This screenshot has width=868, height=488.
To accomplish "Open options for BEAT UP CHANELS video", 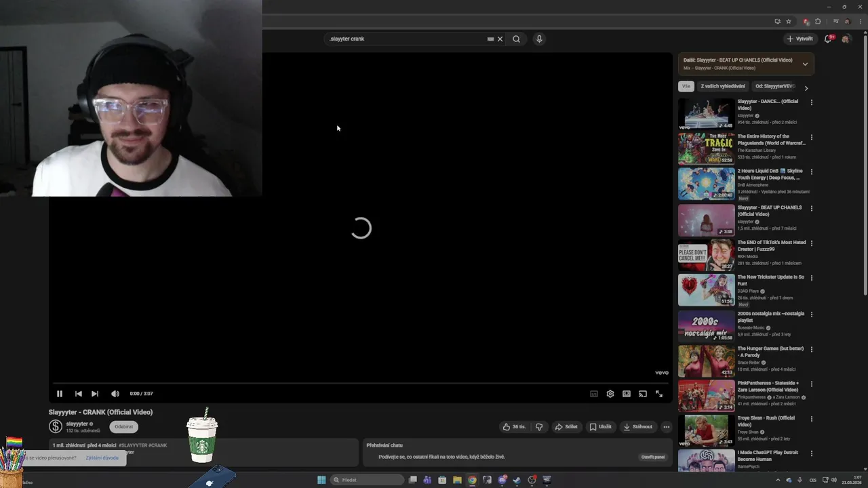I will [x=812, y=209].
